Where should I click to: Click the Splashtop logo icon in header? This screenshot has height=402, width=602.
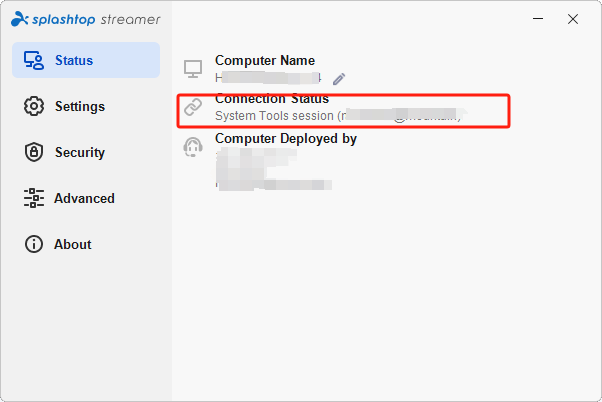pos(20,19)
